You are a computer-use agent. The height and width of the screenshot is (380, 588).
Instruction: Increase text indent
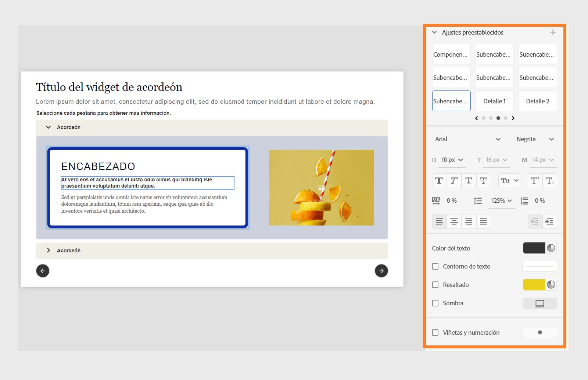(550, 221)
